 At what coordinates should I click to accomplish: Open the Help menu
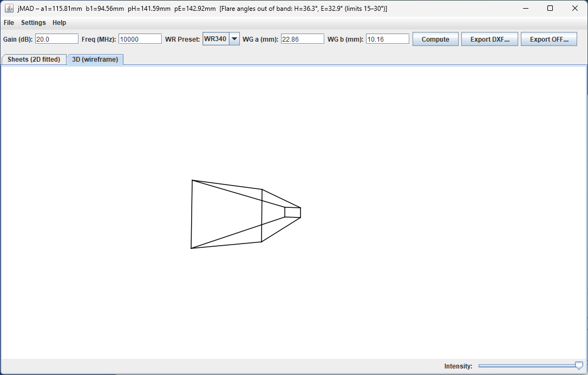(x=59, y=23)
